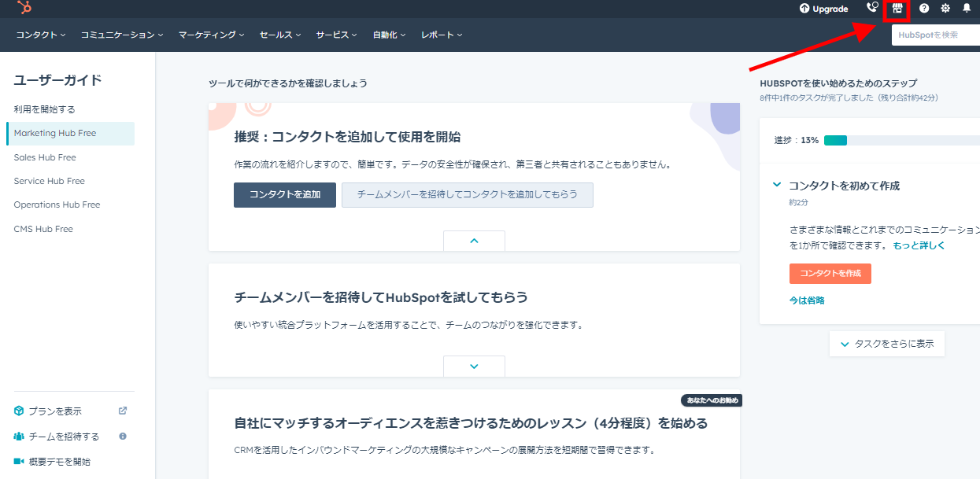Viewport: 980px width, 479px height.
Task: Open the コンタクト menu
Action: pos(41,35)
